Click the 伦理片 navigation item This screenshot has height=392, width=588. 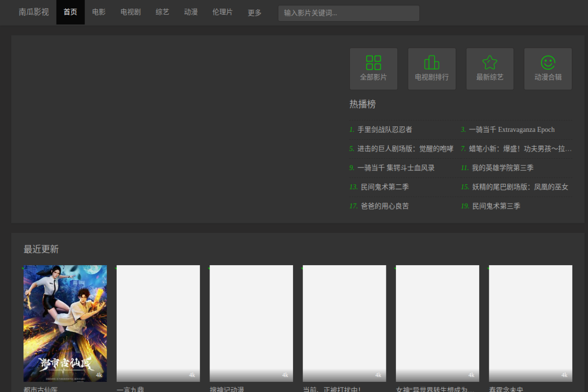click(222, 12)
